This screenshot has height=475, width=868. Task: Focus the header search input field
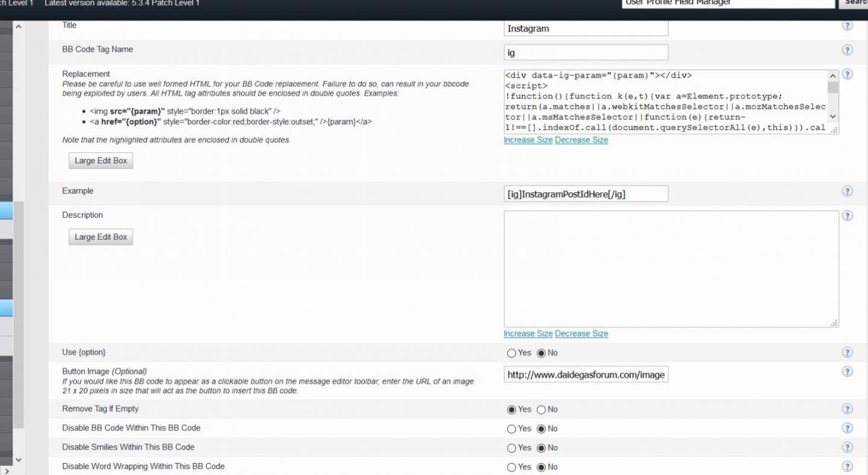point(728,3)
